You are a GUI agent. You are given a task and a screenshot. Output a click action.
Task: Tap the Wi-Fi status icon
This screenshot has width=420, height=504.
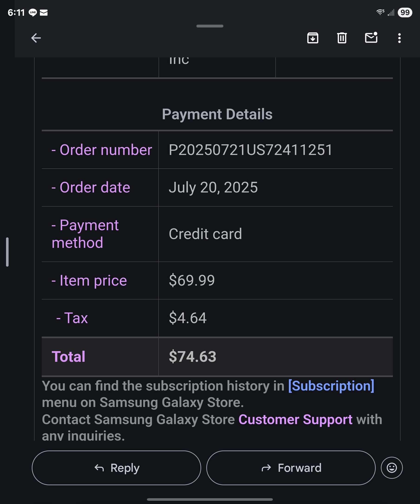tap(380, 12)
